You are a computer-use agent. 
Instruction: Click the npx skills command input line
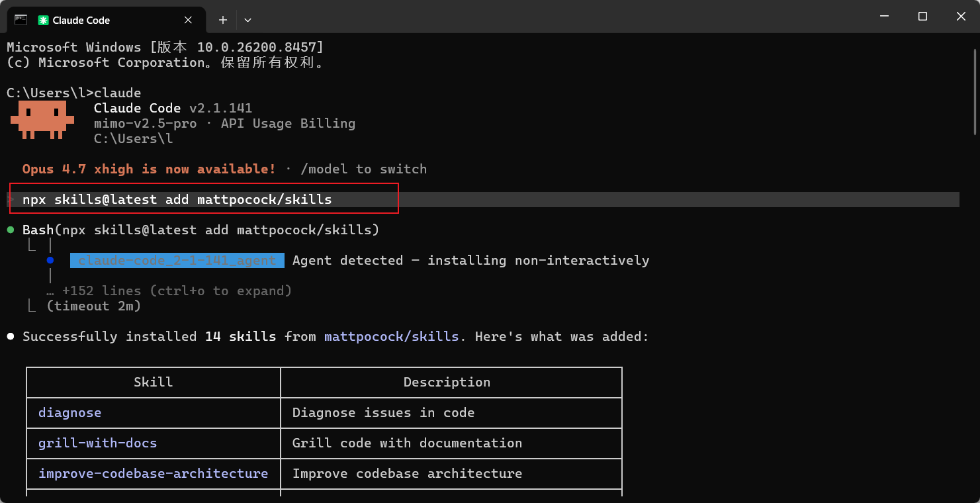coord(482,199)
